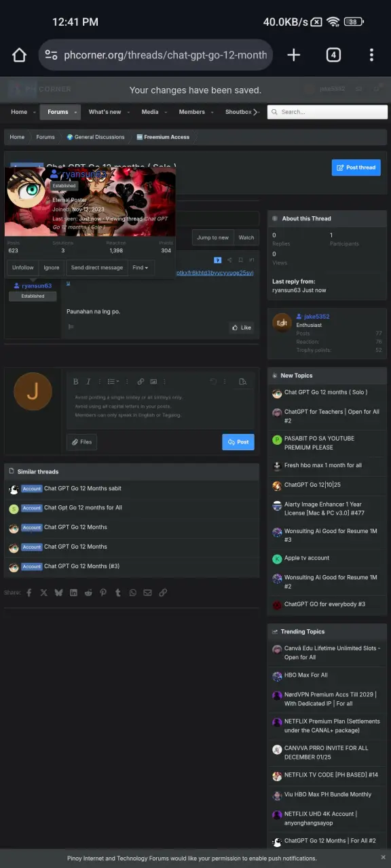
Task: Share thread on WhatsApp
Action: point(133,593)
